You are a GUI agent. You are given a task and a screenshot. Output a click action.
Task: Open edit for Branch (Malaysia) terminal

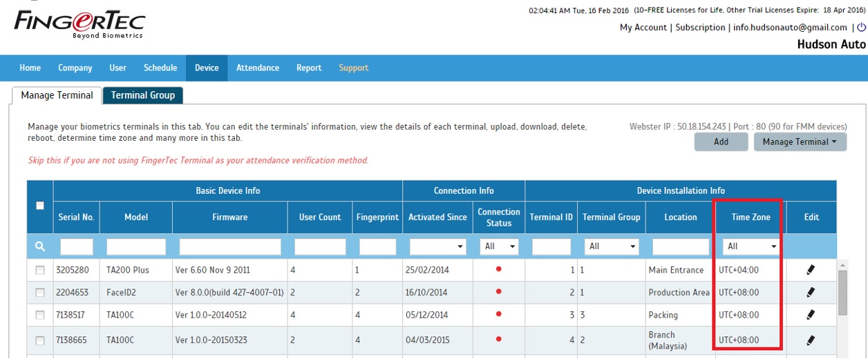click(x=811, y=340)
